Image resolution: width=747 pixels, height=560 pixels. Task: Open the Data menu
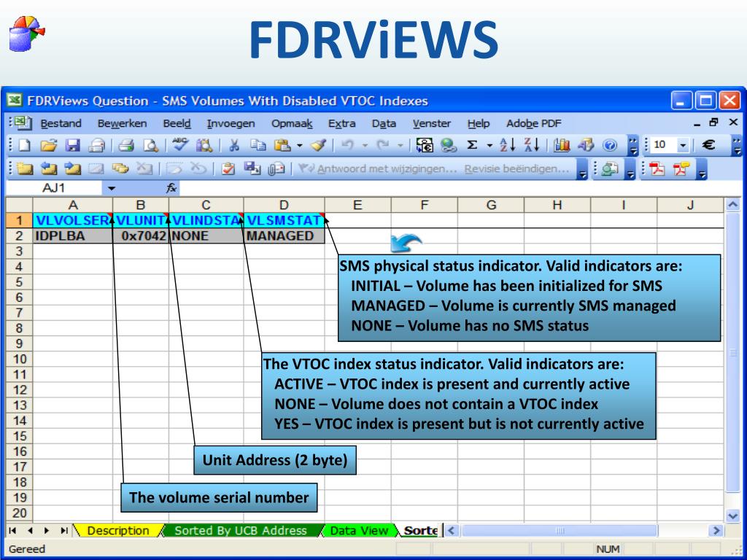pos(384,123)
